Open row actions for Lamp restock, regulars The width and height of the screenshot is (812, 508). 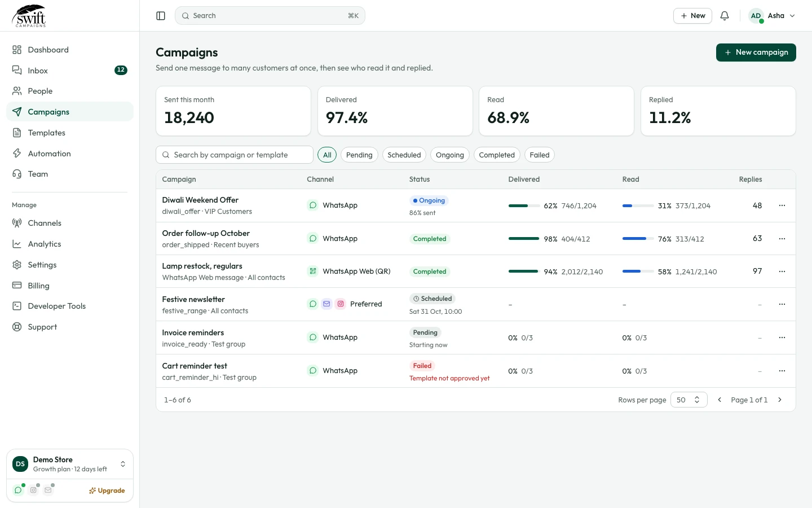pyautogui.click(x=782, y=271)
